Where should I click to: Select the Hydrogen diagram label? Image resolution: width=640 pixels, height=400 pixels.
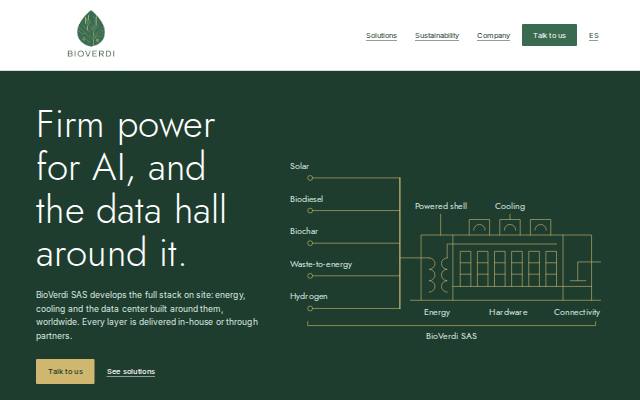coord(309,296)
